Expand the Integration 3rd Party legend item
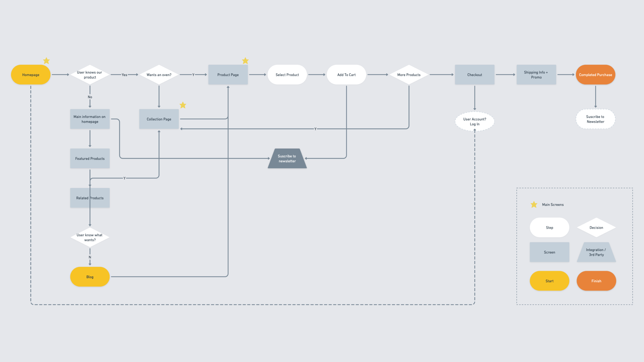This screenshot has width=644, height=362. click(x=596, y=252)
